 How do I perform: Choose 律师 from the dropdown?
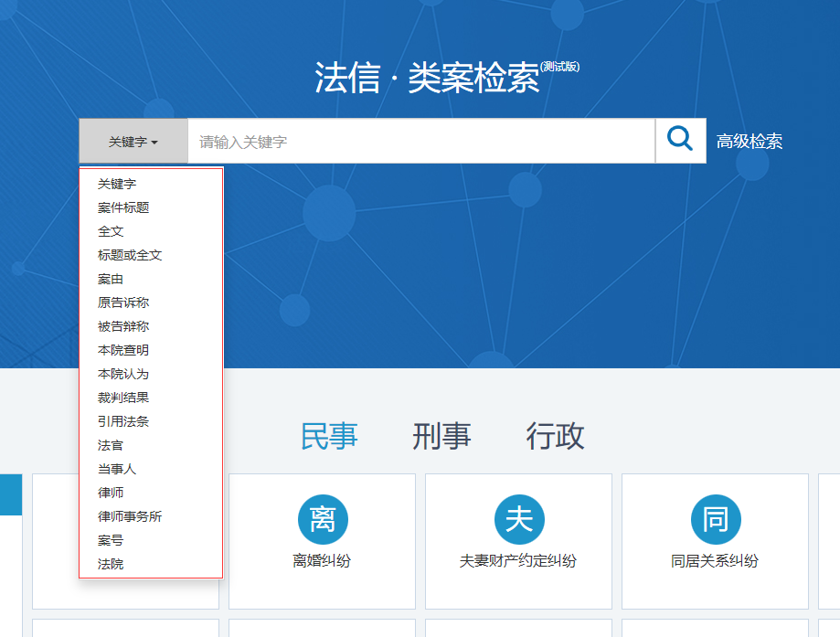(x=111, y=493)
